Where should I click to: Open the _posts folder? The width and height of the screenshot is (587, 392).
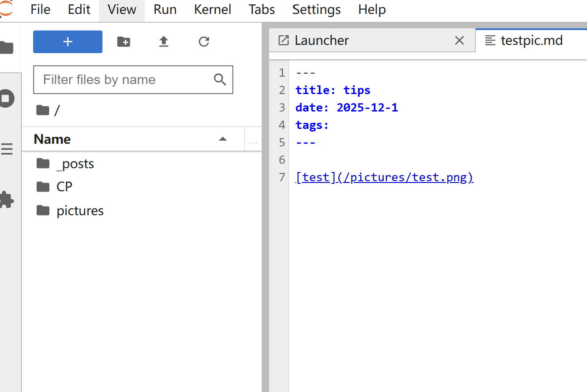point(75,164)
